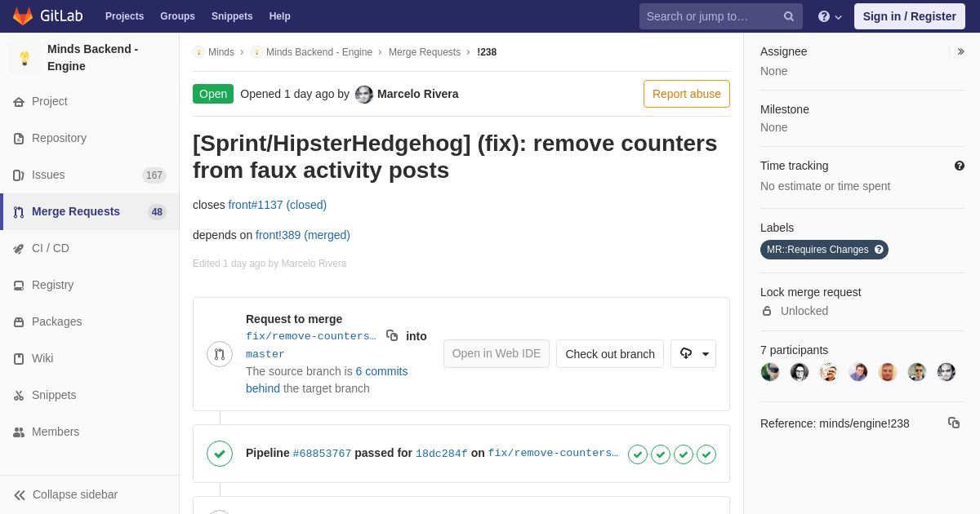Image resolution: width=980 pixels, height=514 pixels.
Task: Click first participant avatar
Action: pos(770,372)
